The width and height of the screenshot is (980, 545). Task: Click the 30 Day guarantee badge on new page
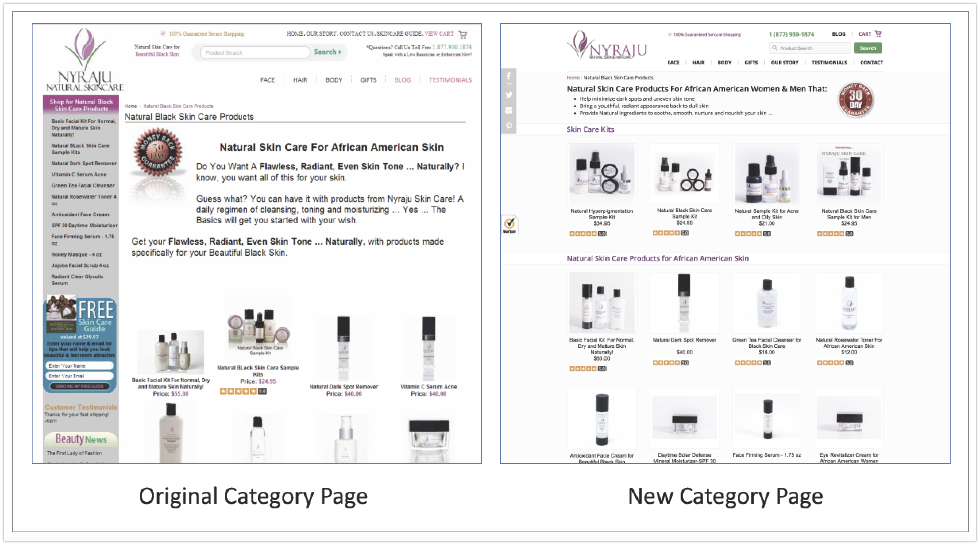tap(855, 100)
